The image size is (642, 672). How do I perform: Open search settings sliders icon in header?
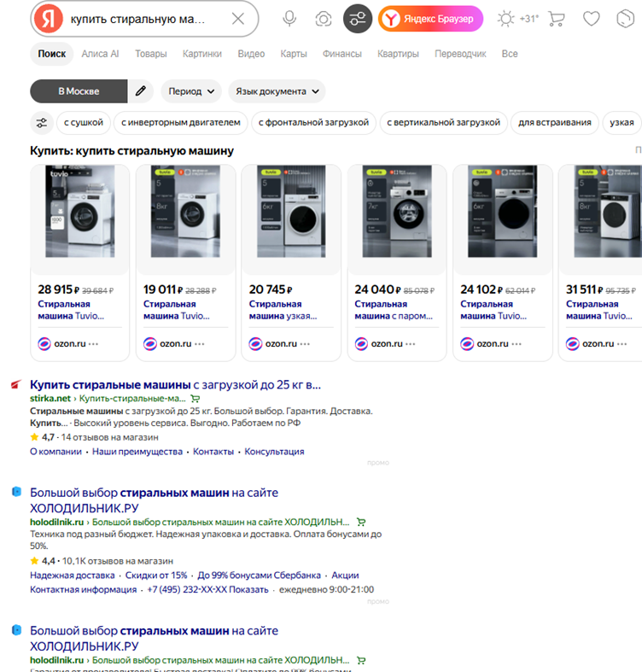tap(358, 19)
